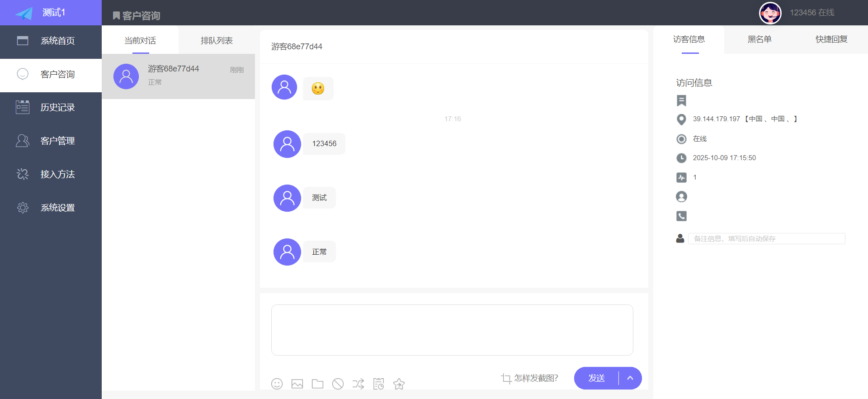Expand the send options arrow
The width and height of the screenshot is (868, 399).
point(630,378)
